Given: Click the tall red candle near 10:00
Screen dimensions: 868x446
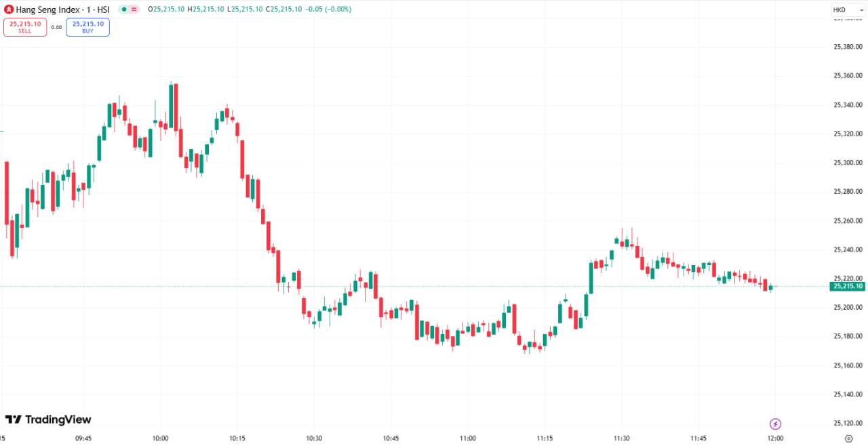Looking at the screenshot, I should click(x=176, y=106).
